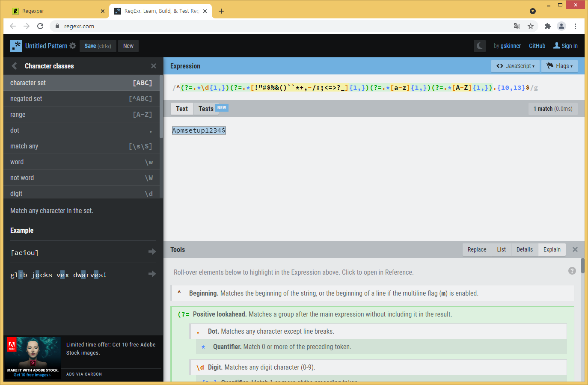This screenshot has height=385, width=588.
Task: Click the sidebar list scrollbar
Action: pyautogui.click(x=161, y=107)
